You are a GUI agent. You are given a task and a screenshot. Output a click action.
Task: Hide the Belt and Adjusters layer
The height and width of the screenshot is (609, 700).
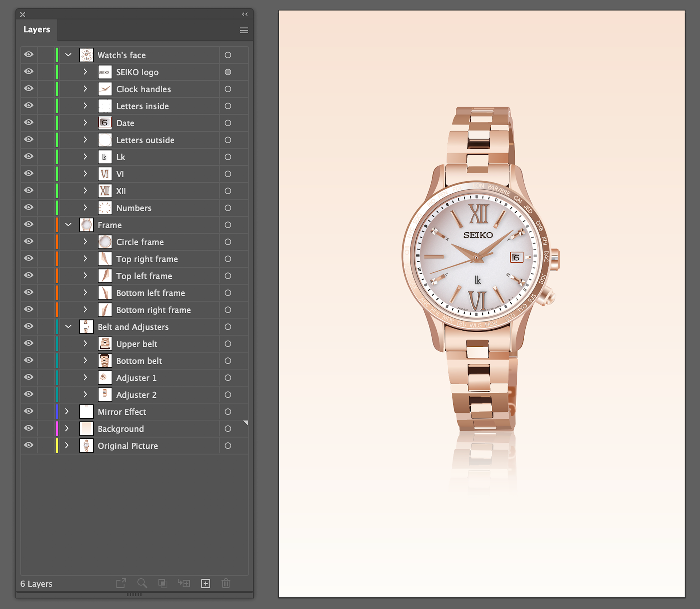tap(29, 326)
